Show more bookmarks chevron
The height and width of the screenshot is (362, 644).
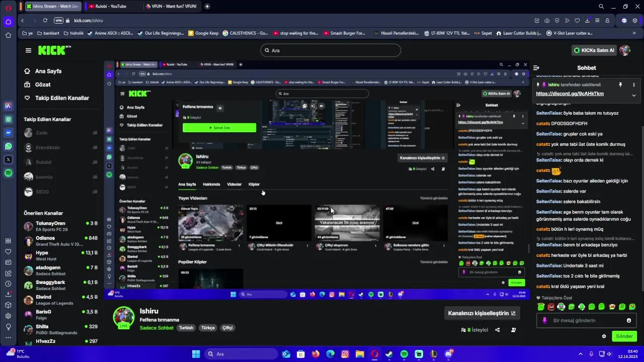(634, 33)
